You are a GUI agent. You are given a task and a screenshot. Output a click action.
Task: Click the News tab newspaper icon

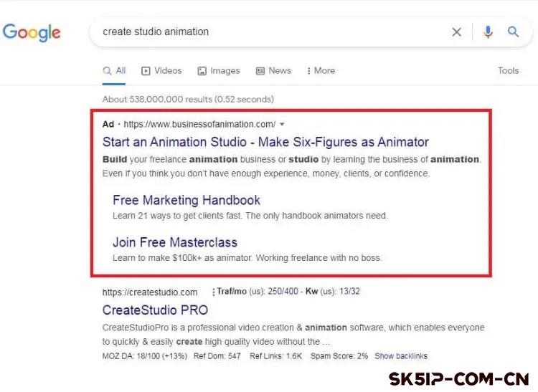click(260, 71)
